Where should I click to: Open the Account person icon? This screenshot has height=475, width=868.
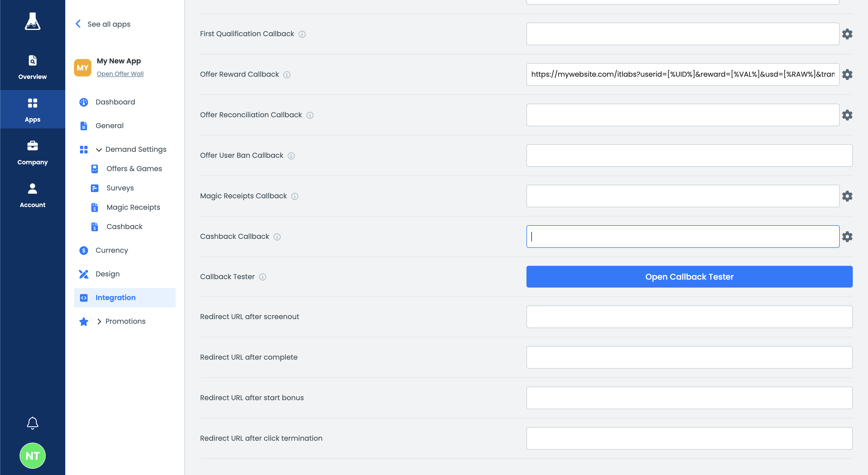click(32, 189)
